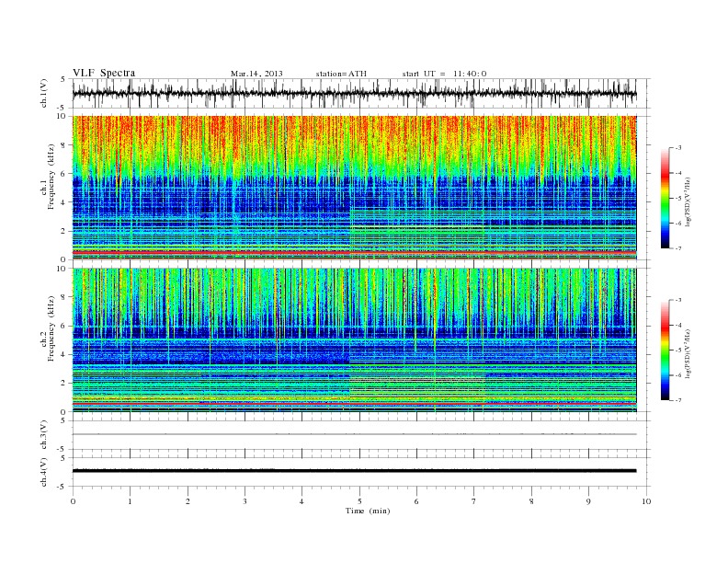The height and width of the screenshot is (563, 728).
Task: Click the ch.1 log(PSD) colorbar title
Action: [688, 201]
